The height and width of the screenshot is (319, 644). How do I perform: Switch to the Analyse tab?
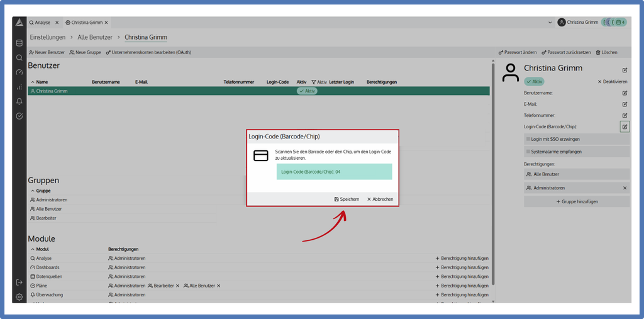click(40, 23)
